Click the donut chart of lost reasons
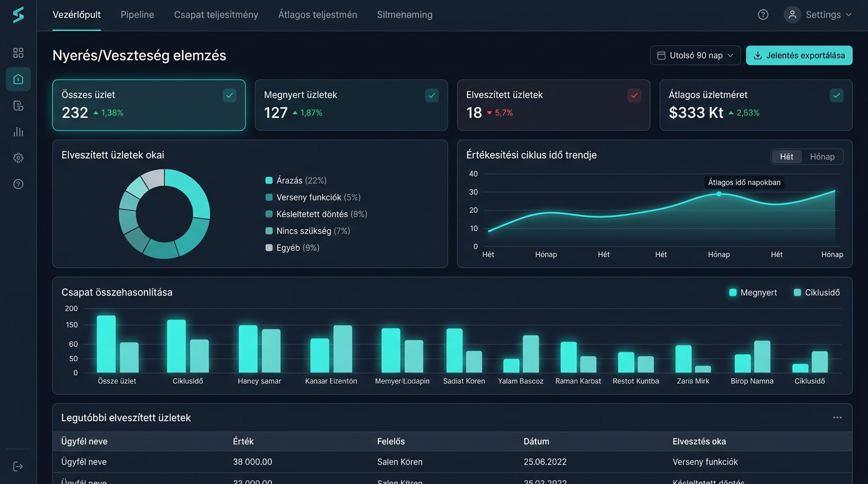The width and height of the screenshot is (868, 484). [x=165, y=214]
